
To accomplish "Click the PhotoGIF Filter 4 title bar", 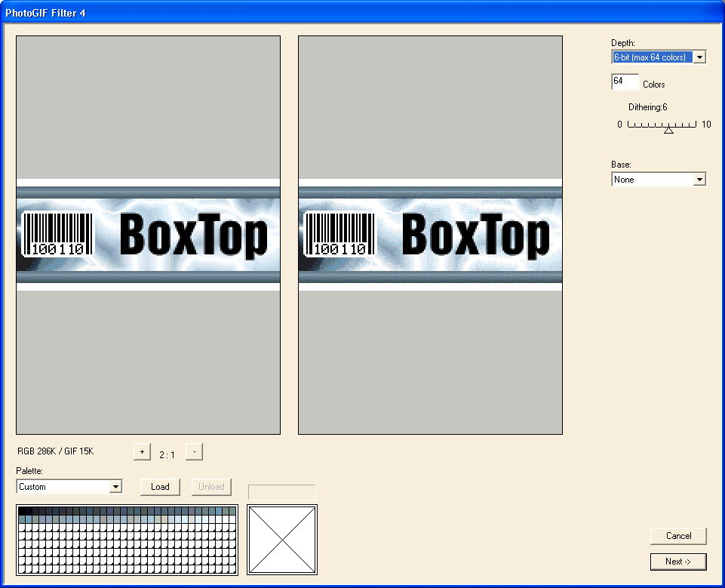I will 362,13.
